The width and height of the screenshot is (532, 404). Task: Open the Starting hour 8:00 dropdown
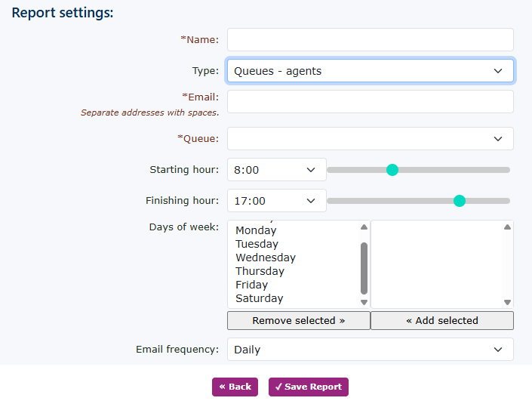pyautogui.click(x=276, y=170)
